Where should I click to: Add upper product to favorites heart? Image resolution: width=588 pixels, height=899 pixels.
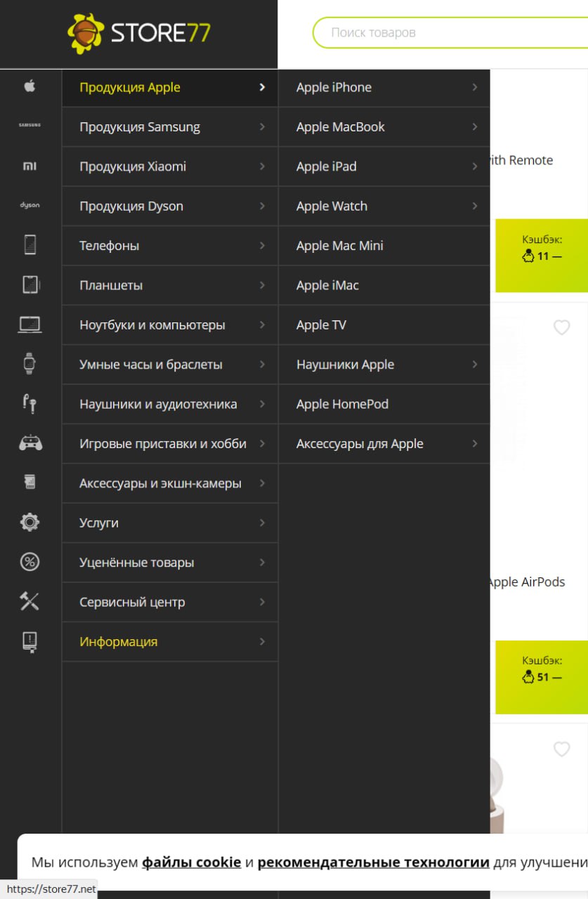[561, 327]
